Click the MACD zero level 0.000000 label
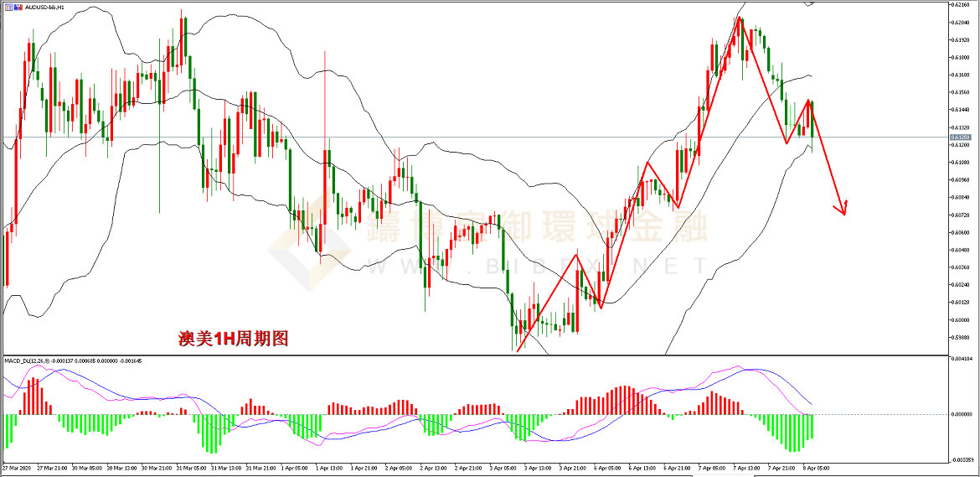The width and height of the screenshot is (980, 477). pyautogui.click(x=961, y=414)
